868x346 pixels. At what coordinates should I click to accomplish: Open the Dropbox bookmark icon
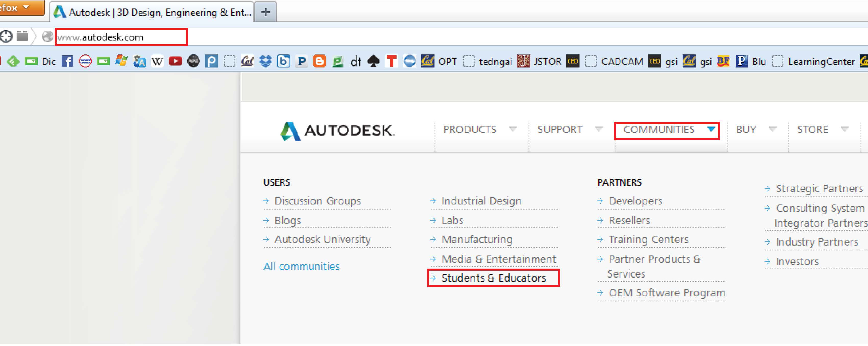tap(266, 61)
